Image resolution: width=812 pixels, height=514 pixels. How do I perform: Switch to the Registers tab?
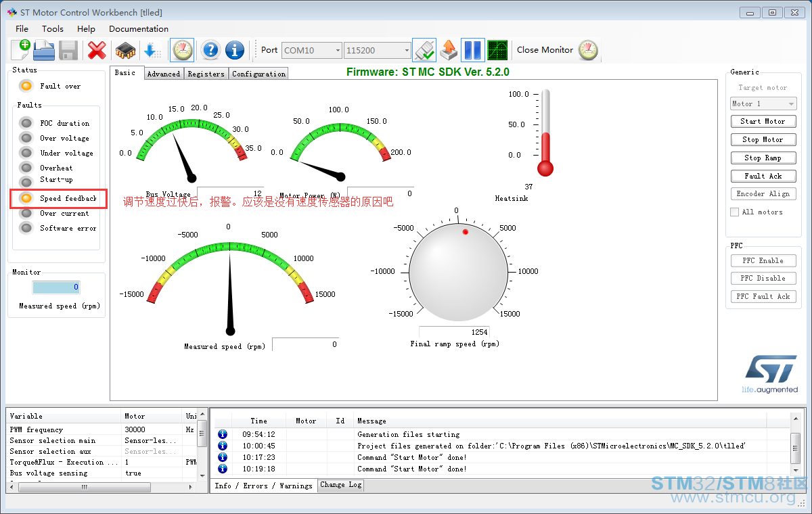pyautogui.click(x=206, y=74)
